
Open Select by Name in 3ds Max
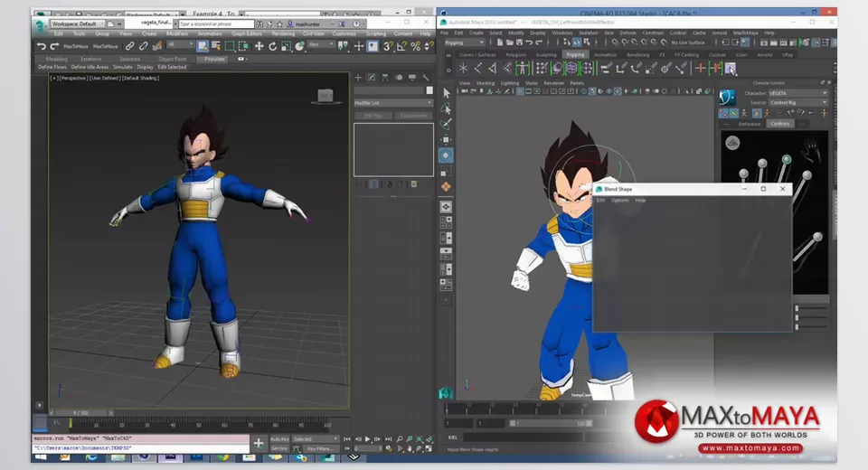click(216, 46)
